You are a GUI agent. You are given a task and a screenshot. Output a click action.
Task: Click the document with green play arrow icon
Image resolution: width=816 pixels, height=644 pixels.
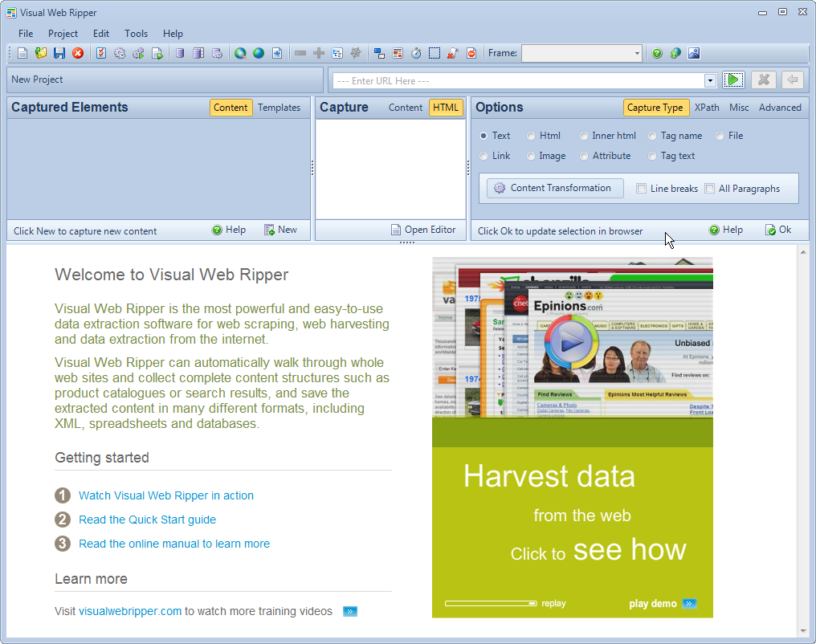(x=157, y=53)
